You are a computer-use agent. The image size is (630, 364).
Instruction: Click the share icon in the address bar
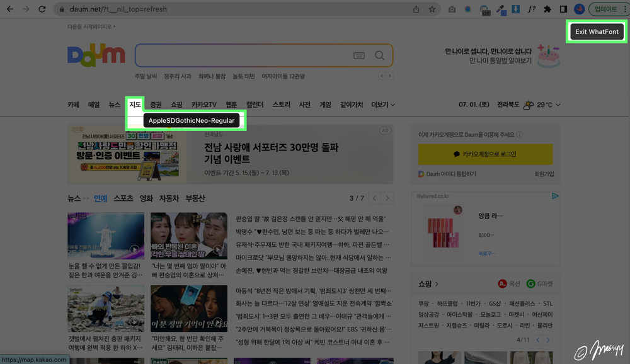point(416,9)
